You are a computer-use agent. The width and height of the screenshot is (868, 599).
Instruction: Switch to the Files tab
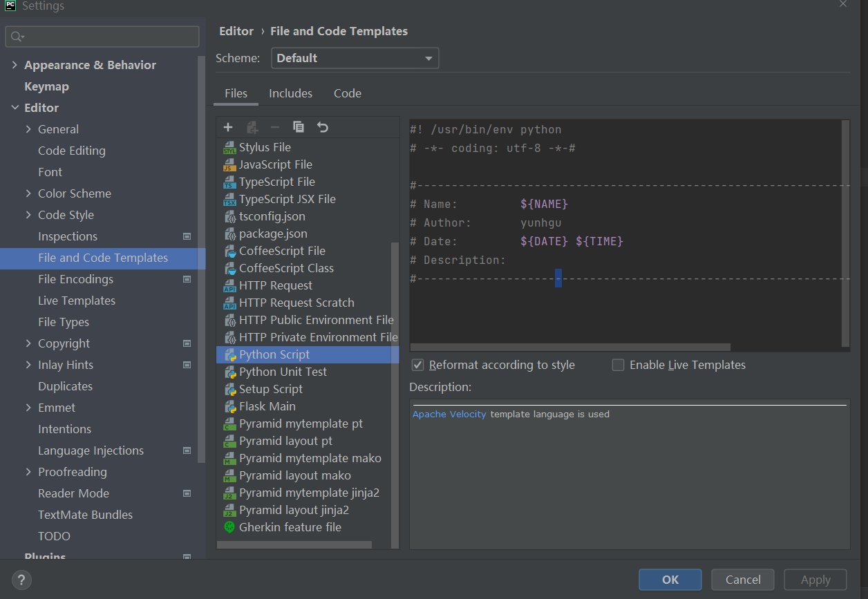[236, 93]
